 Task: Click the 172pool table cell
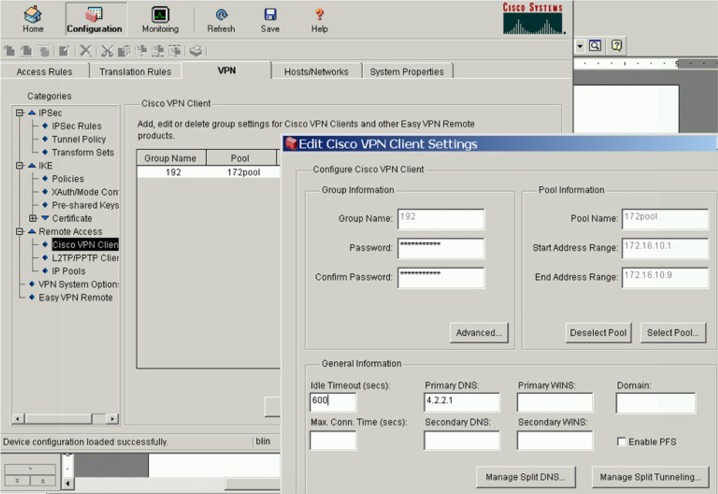tap(243, 172)
